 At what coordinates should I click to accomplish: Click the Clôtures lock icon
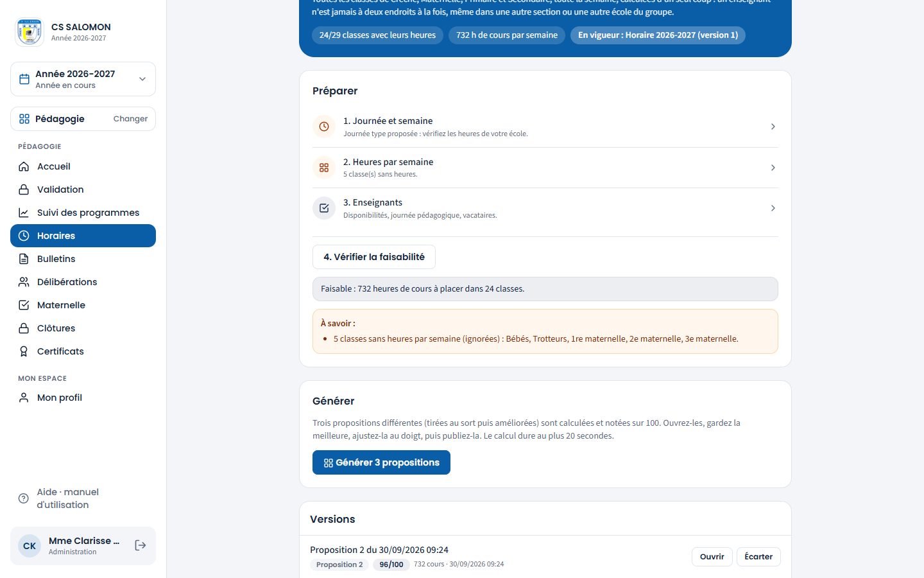click(x=24, y=328)
